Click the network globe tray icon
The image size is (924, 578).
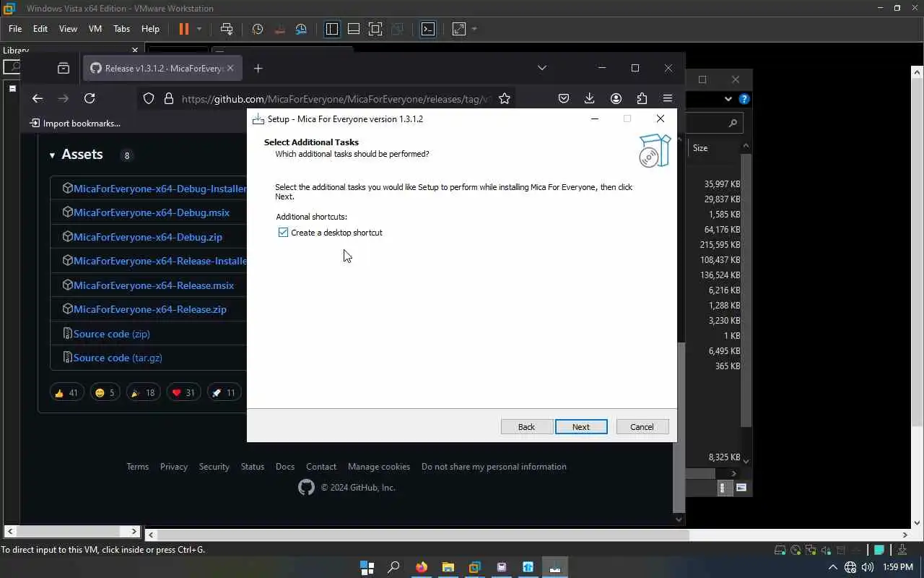point(850,567)
